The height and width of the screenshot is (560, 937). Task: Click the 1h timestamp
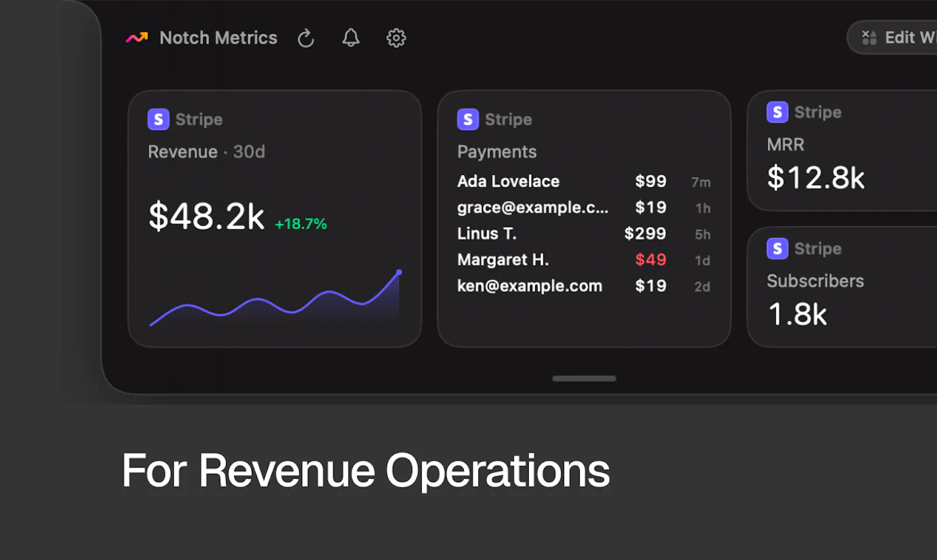[703, 208]
